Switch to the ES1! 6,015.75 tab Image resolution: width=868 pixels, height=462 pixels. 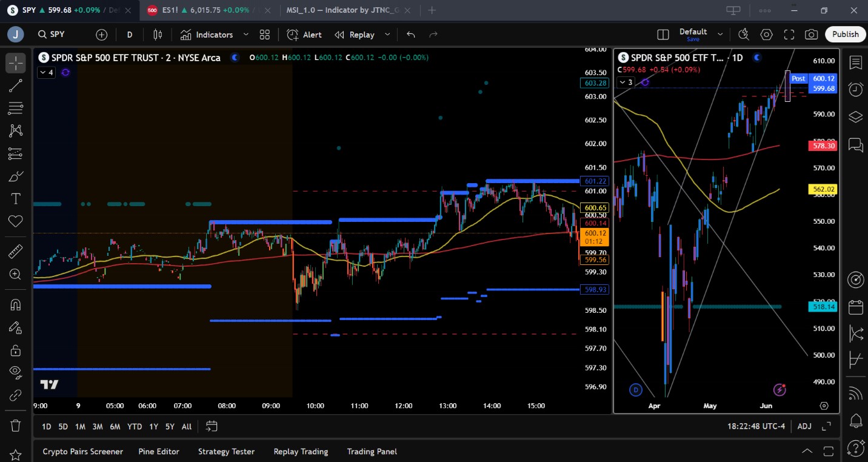[209, 10]
